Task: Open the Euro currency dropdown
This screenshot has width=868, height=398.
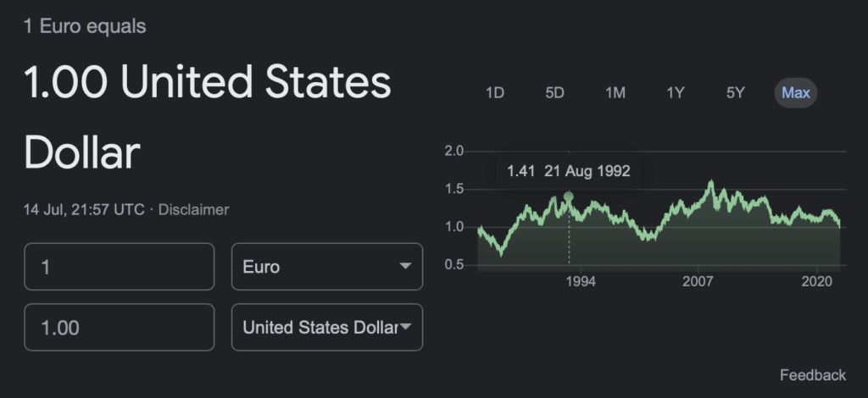Action: [x=327, y=267]
